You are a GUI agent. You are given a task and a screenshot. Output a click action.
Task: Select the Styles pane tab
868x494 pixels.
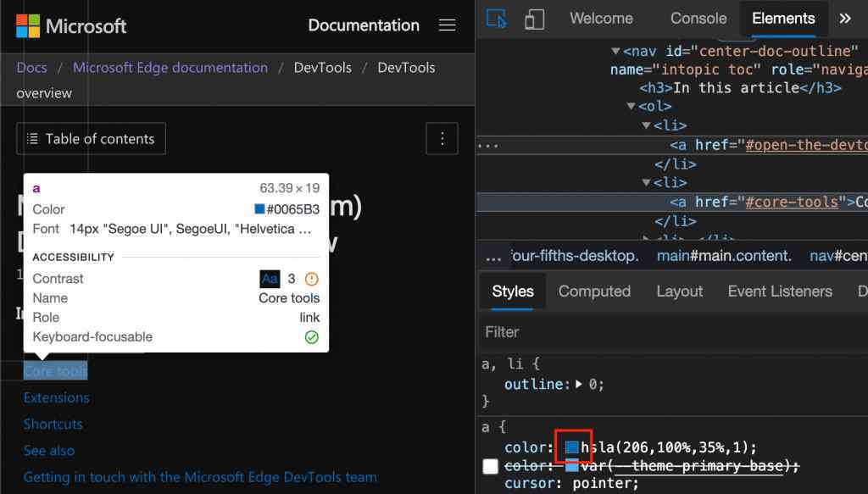click(513, 291)
